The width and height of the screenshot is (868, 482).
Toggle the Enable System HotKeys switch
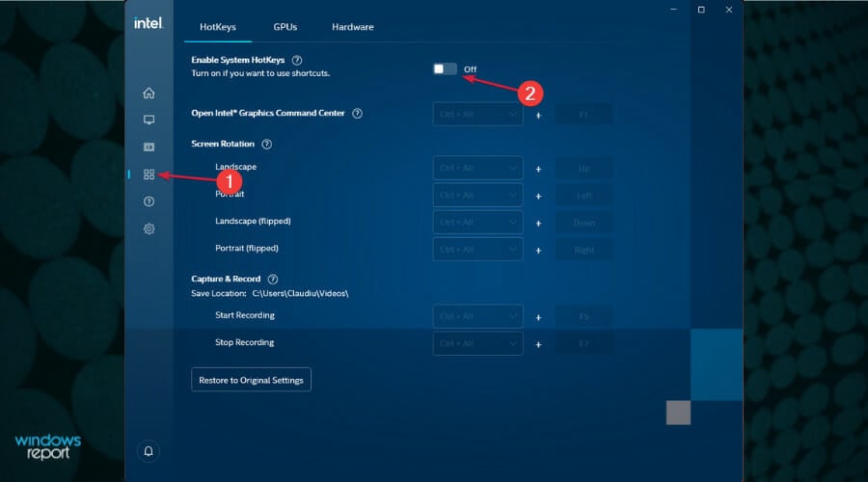coord(445,68)
